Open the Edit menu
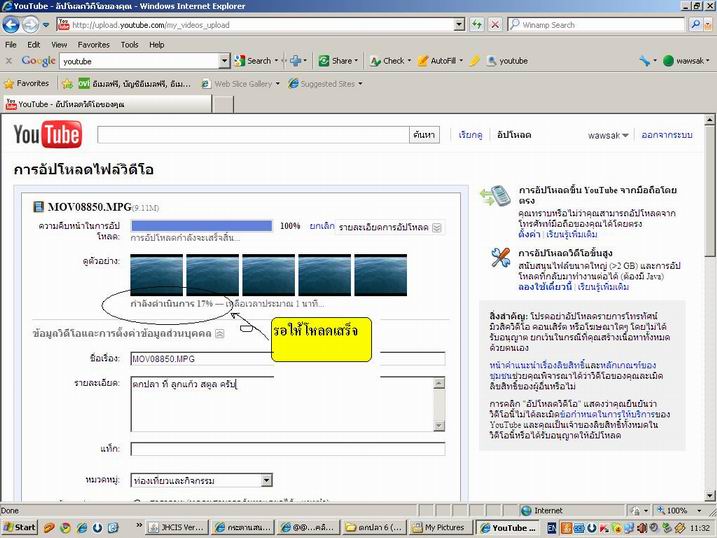Image resolution: width=717 pixels, height=538 pixels. click(x=33, y=45)
